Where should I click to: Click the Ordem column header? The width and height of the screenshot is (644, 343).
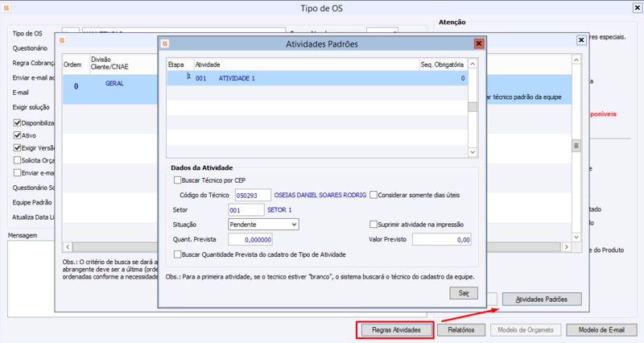[76, 64]
